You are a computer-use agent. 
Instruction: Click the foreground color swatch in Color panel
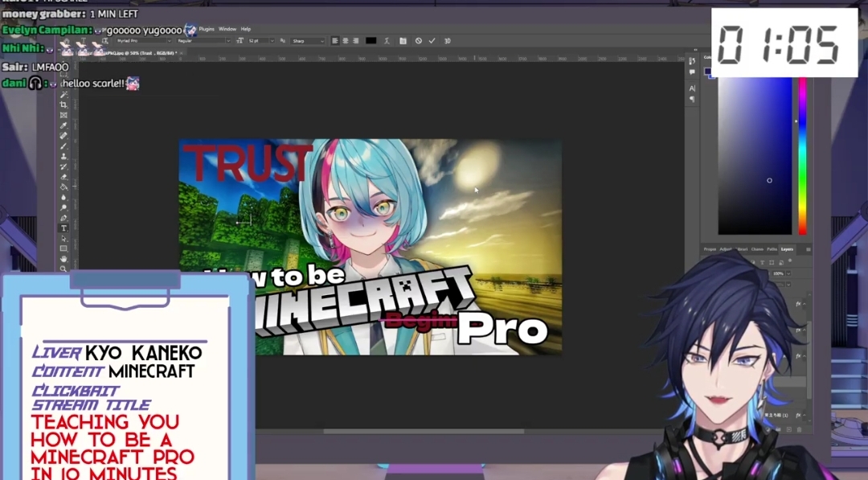click(707, 71)
